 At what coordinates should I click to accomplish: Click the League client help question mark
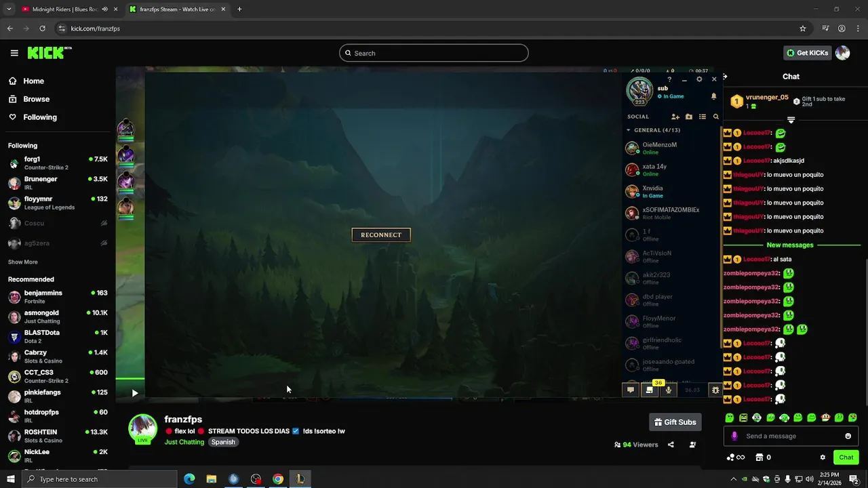pos(669,79)
